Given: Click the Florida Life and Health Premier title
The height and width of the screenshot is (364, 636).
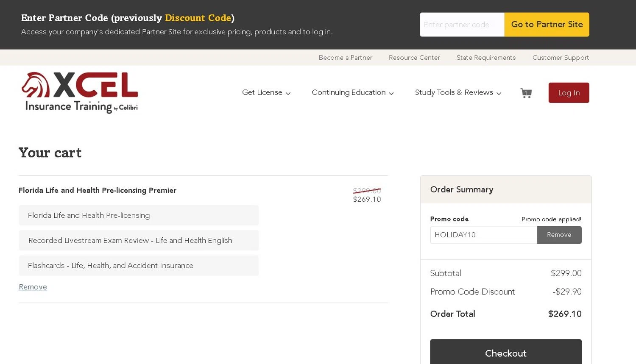Looking at the screenshot, I should tap(98, 190).
